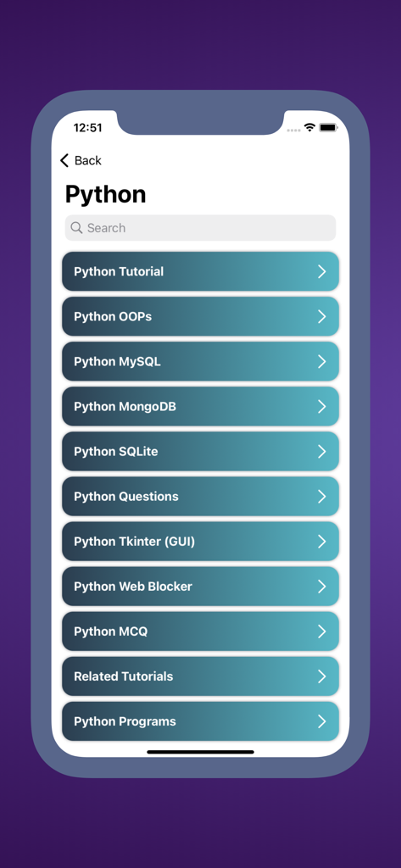The width and height of the screenshot is (401, 868).
Task: Open Python Web Blocker
Action: tap(200, 587)
